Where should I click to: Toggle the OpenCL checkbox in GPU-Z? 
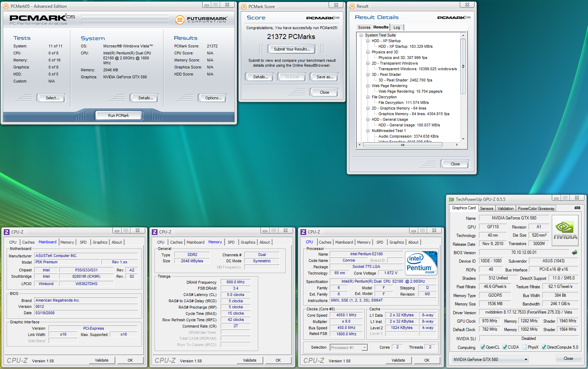click(483, 347)
